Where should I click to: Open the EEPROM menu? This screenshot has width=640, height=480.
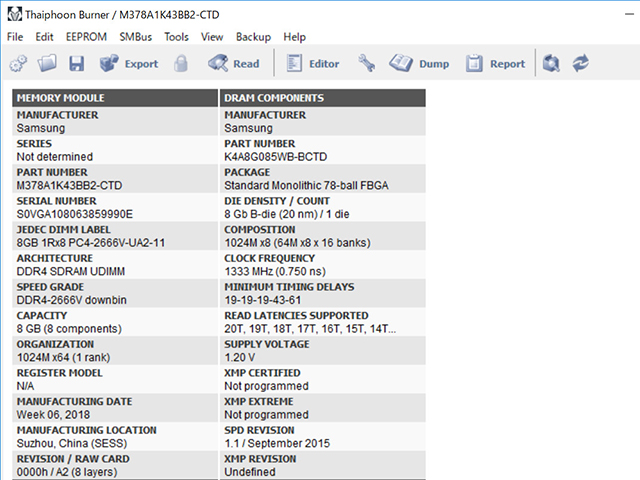pyautogui.click(x=86, y=37)
